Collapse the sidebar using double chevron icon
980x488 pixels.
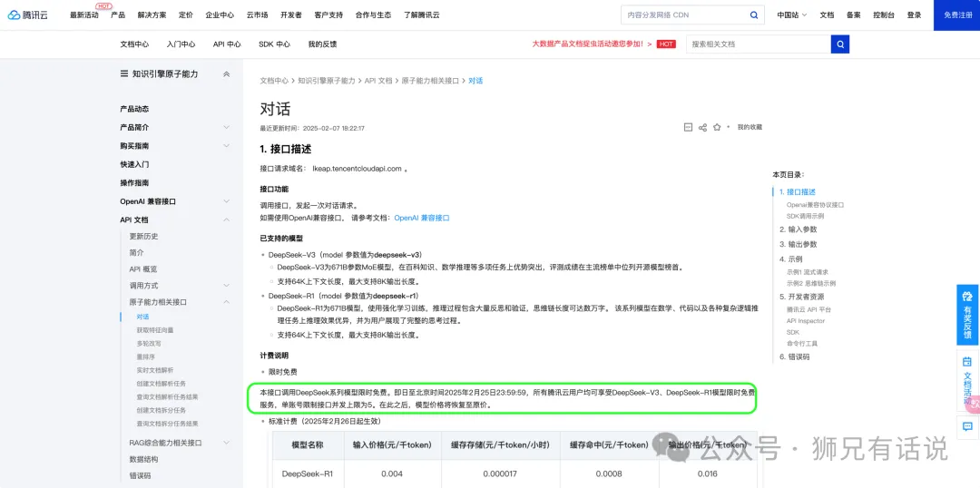click(x=226, y=73)
